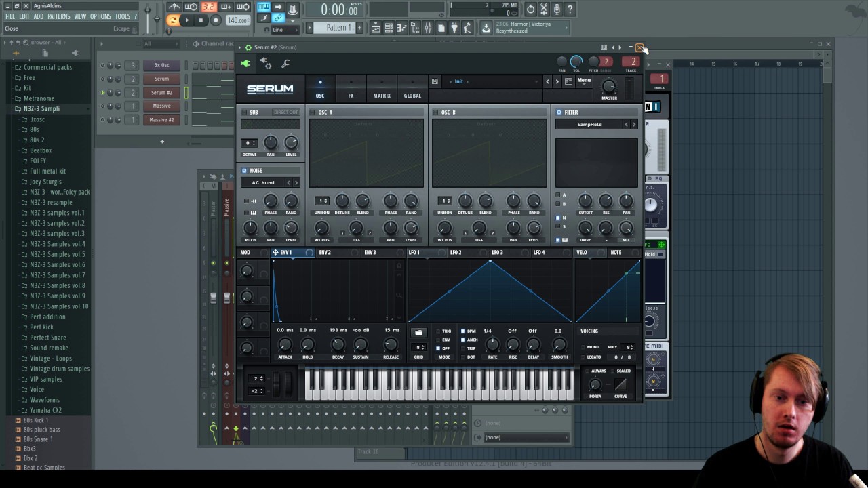Click the help question mark icon top right
The height and width of the screenshot is (488, 868).
pyautogui.click(x=570, y=9)
